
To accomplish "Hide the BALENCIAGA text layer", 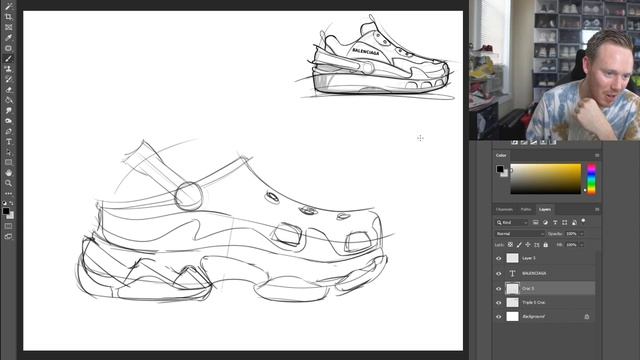I will 498,273.
